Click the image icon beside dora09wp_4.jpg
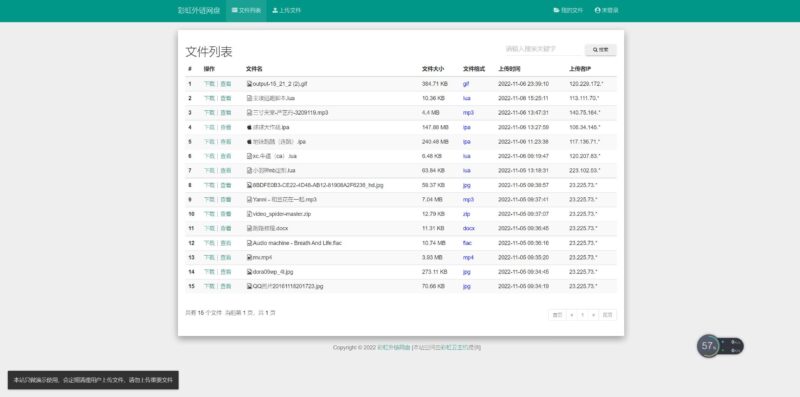This screenshot has width=800, height=397. [249, 272]
